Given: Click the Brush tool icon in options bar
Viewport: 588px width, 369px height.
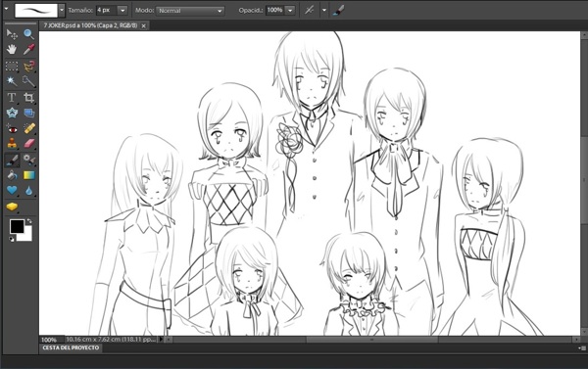Looking at the screenshot, I should pyautogui.click(x=339, y=10).
